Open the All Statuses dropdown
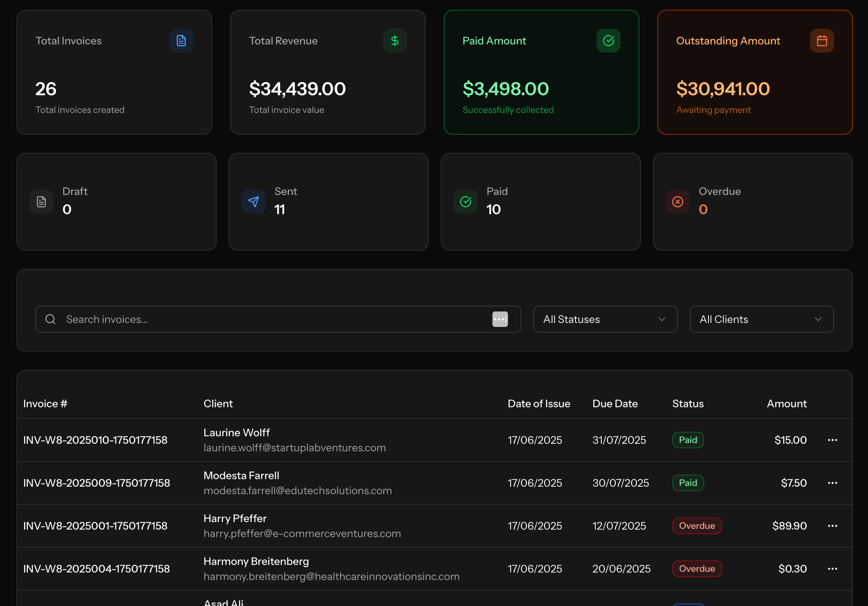The width and height of the screenshot is (868, 606). [604, 319]
